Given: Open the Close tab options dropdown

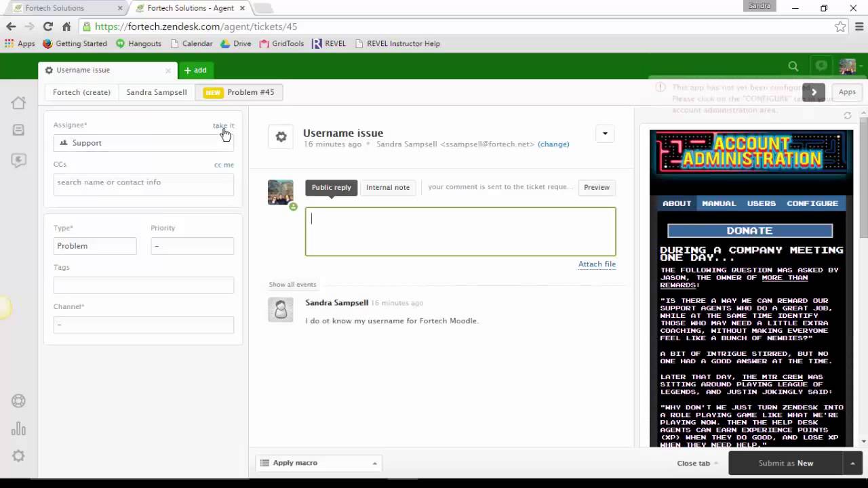Looking at the screenshot, I should click(697, 464).
